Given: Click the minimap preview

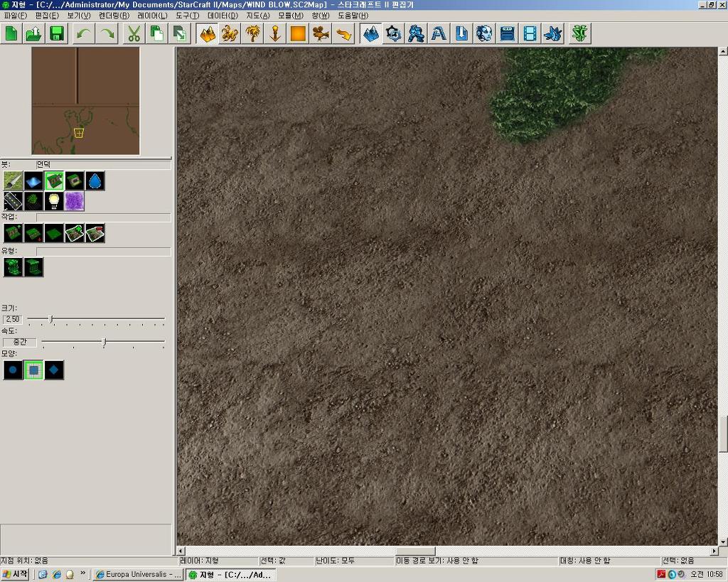Looking at the screenshot, I should (x=85, y=101).
